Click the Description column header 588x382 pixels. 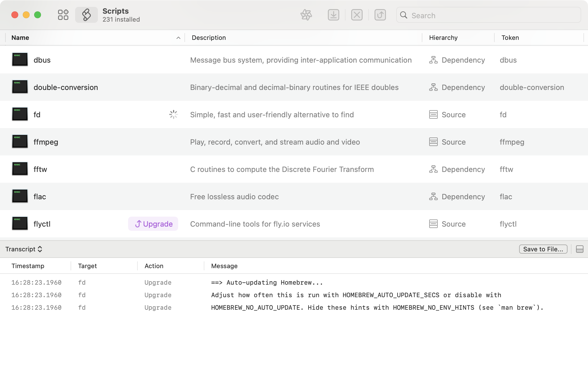click(x=209, y=38)
